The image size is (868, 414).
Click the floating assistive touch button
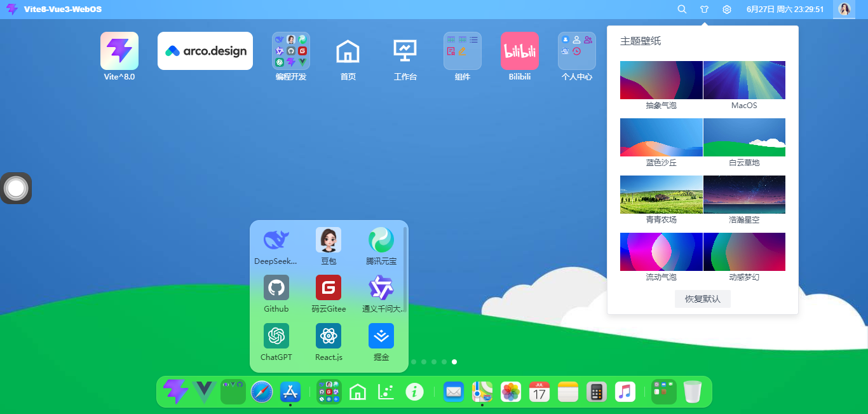[x=16, y=188]
